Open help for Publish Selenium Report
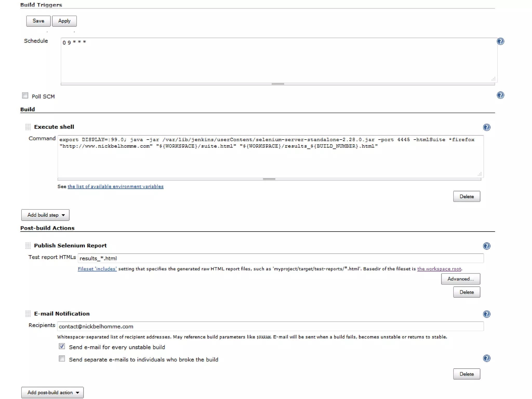 click(487, 246)
